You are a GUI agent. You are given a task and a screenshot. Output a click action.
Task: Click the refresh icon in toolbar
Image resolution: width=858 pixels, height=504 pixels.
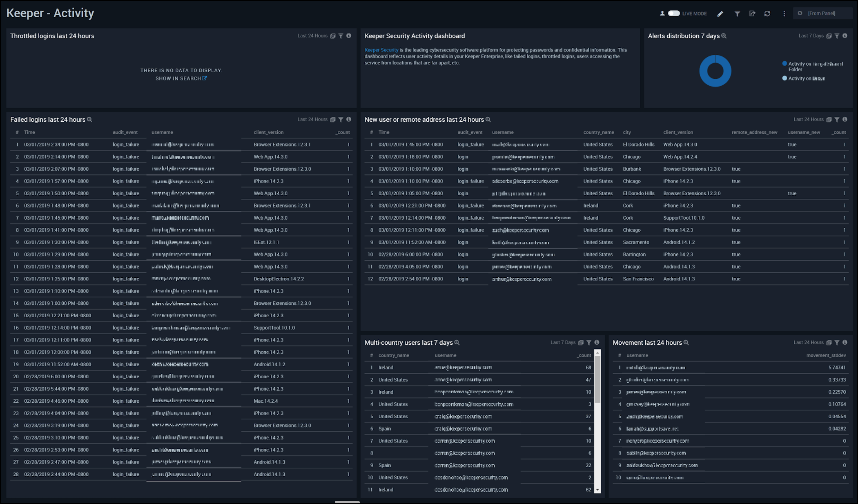[x=768, y=13]
